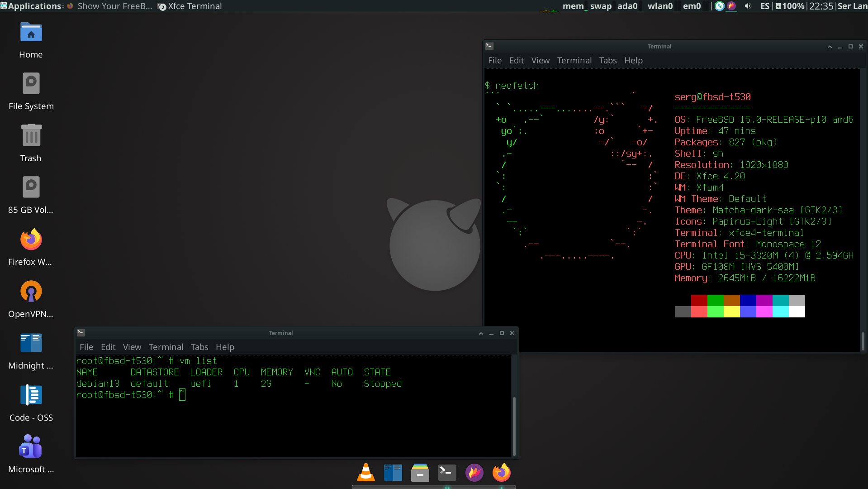The image size is (868, 489).
Task: Click the 'uefi' loader value in vm list
Action: pyautogui.click(x=200, y=384)
